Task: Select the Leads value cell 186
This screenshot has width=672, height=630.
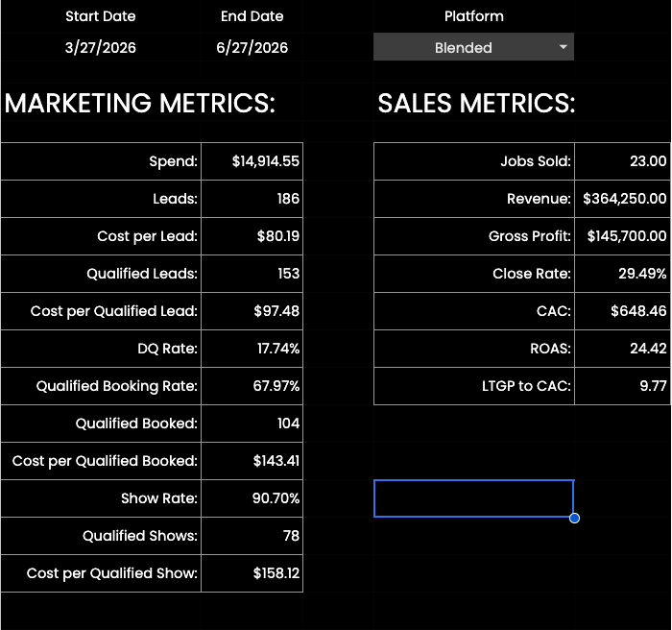Action: (252, 199)
